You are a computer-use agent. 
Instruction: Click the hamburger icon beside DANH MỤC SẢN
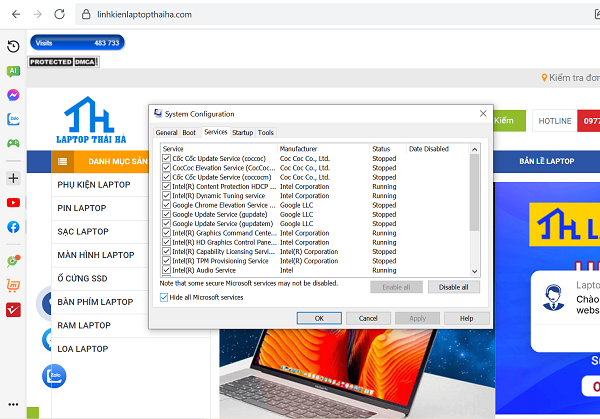pyautogui.click(x=63, y=161)
